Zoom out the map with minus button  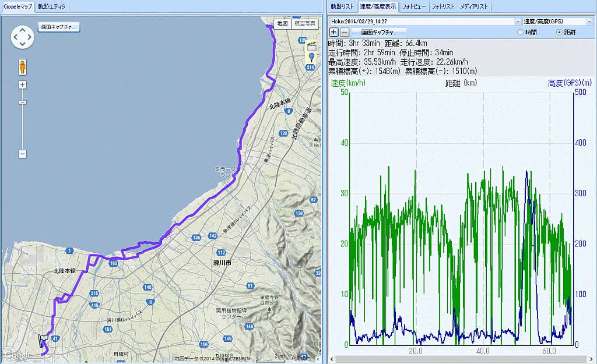point(23,154)
